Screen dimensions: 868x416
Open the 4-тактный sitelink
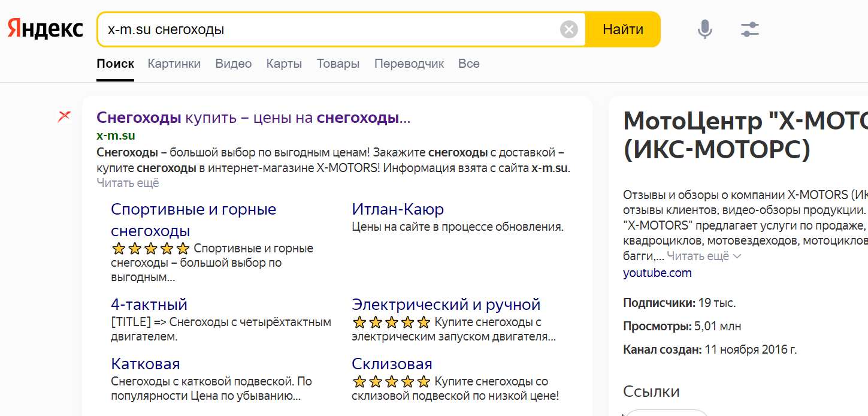click(x=149, y=304)
